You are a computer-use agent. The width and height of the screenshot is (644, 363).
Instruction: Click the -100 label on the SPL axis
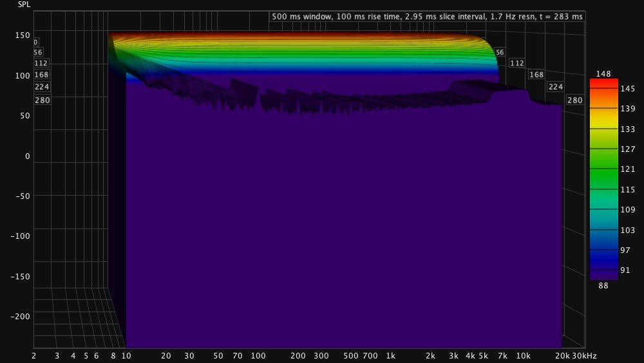pyautogui.click(x=21, y=236)
